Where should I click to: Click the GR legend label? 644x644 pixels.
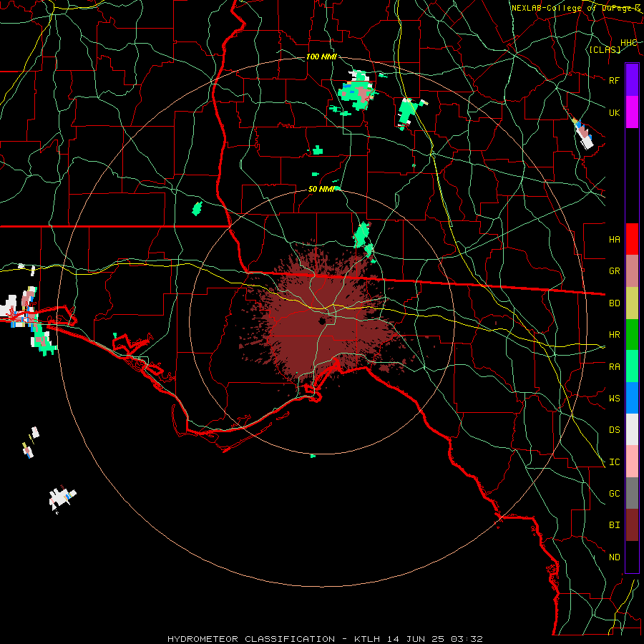tap(615, 271)
